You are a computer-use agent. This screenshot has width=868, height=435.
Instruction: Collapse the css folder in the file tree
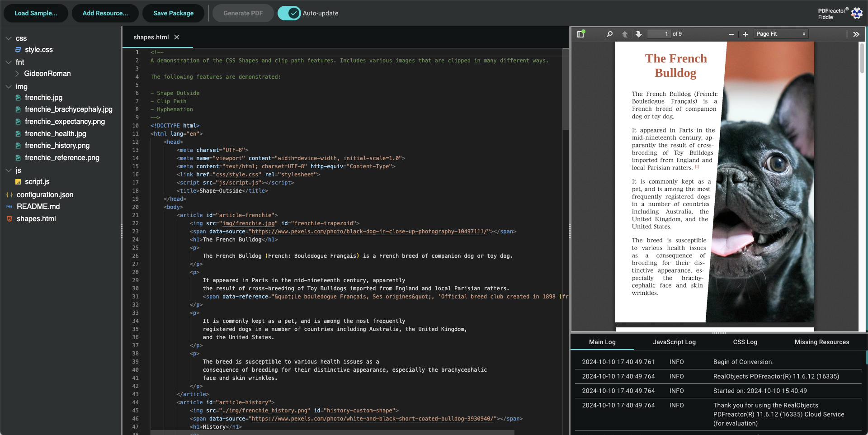8,38
